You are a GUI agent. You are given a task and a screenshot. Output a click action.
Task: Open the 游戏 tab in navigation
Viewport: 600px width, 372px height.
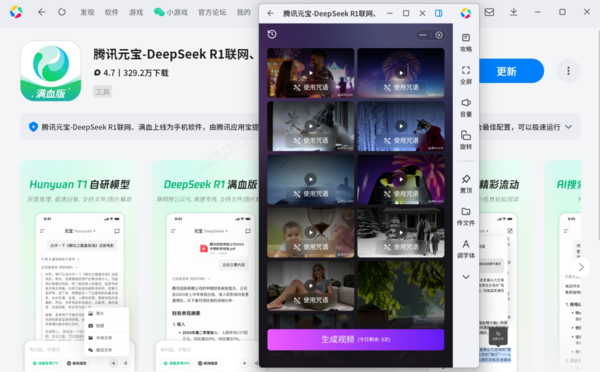[136, 12]
